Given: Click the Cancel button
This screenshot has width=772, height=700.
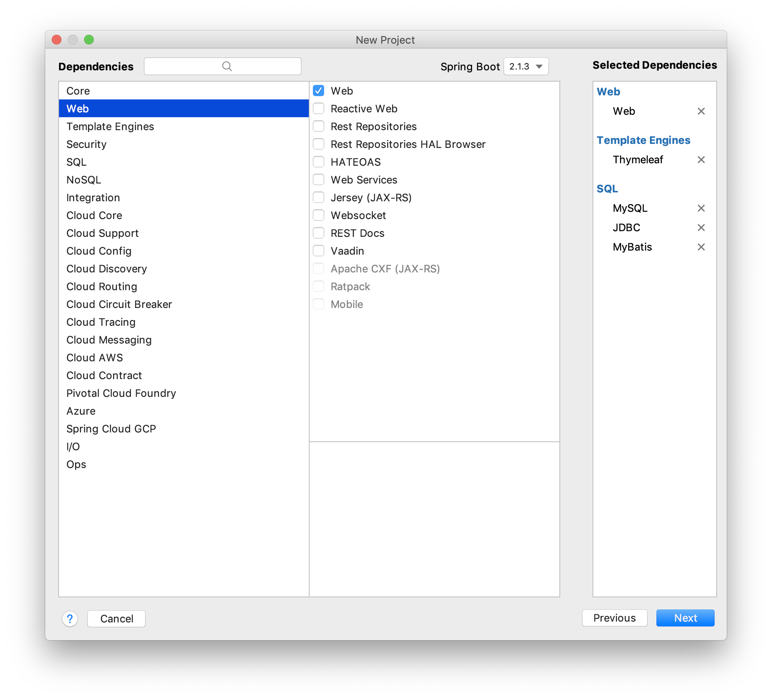Looking at the screenshot, I should [x=116, y=618].
